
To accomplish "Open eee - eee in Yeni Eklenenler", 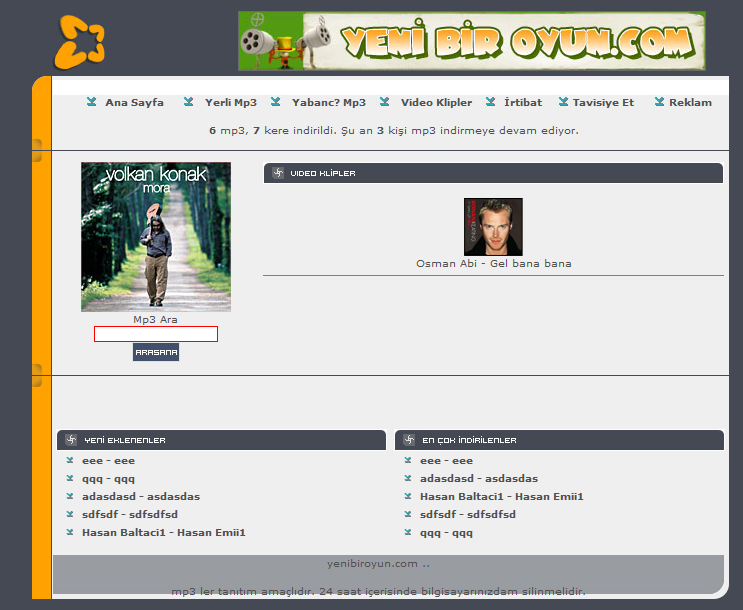I will pos(109,461).
